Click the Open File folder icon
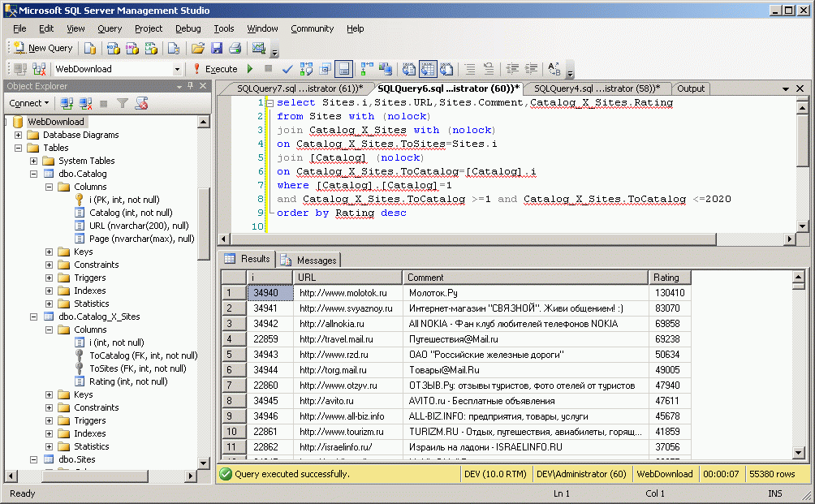 pyautogui.click(x=198, y=48)
